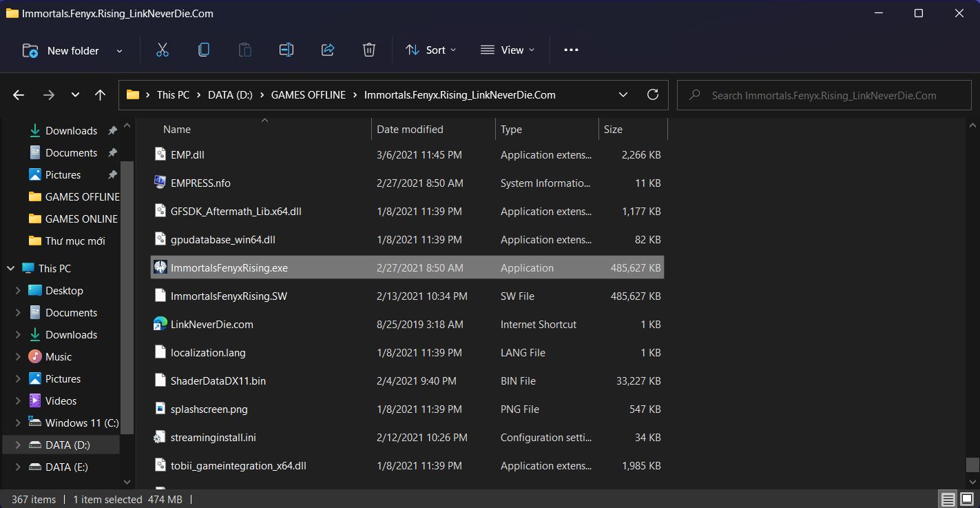
Task: Expand the Windows 11 (C:) tree node
Action: click(18, 423)
